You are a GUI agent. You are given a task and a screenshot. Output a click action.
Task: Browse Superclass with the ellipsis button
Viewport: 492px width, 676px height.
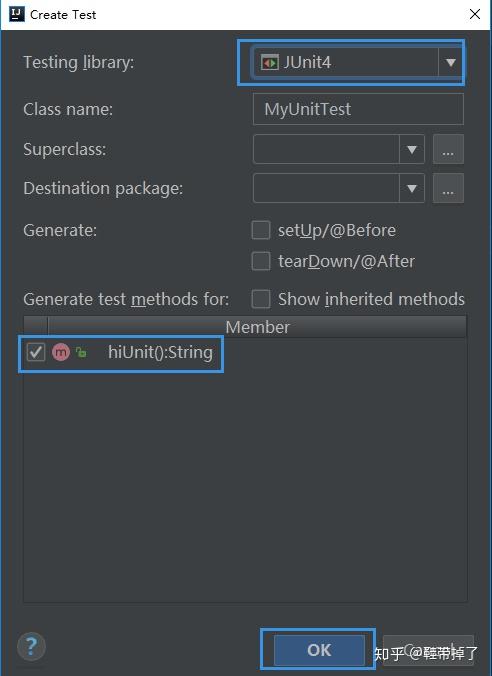coord(448,149)
